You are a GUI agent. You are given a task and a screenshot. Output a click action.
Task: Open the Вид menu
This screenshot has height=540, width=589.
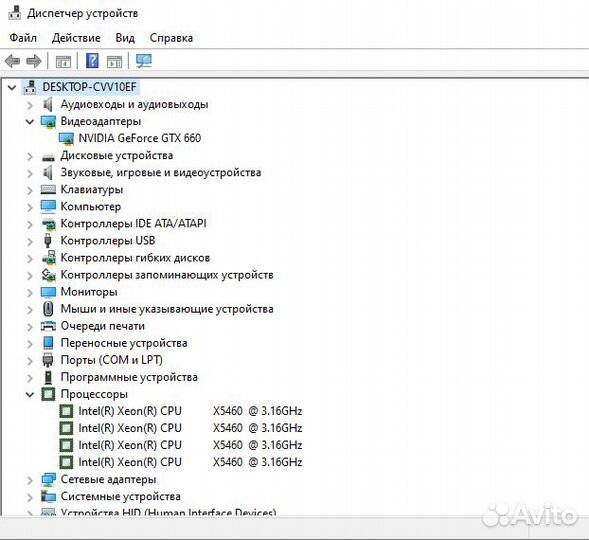pyautogui.click(x=125, y=38)
